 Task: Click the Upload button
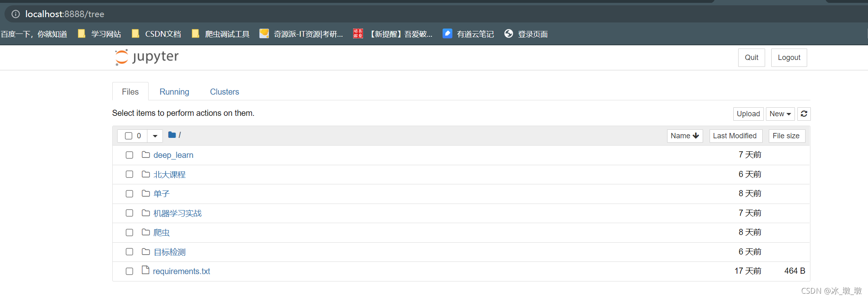748,114
